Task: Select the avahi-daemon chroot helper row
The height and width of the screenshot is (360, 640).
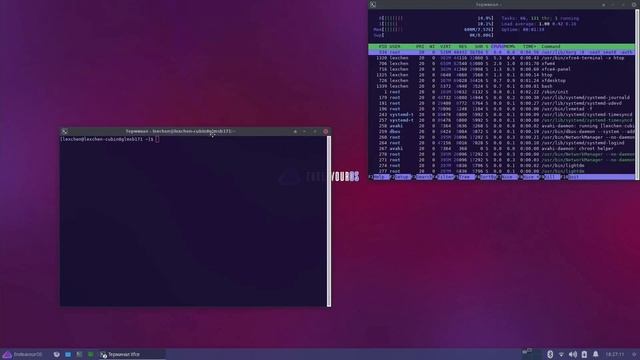Action: pos(501,149)
